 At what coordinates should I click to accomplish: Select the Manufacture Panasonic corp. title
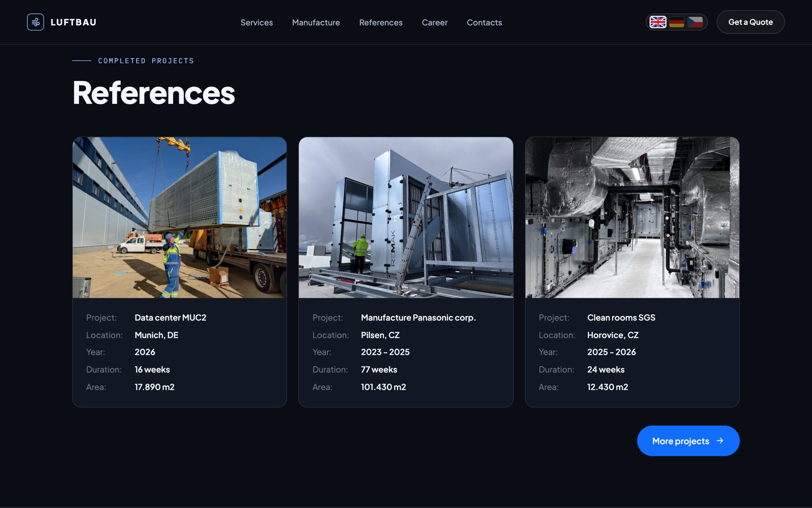[418, 317]
